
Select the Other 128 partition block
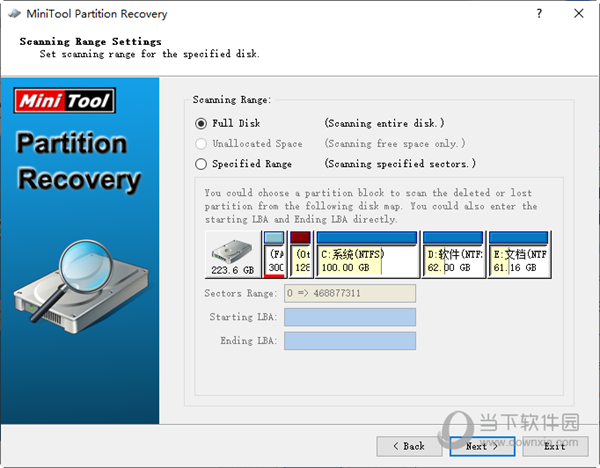[301, 254]
